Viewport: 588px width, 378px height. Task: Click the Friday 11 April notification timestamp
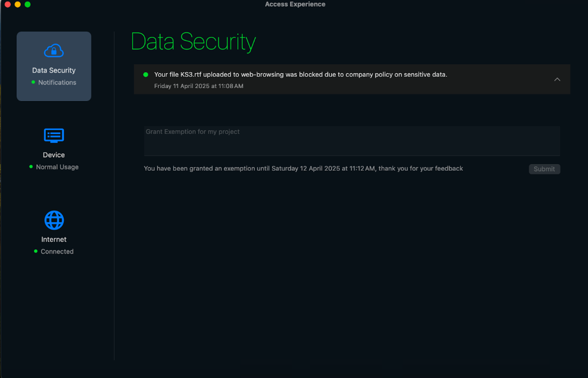click(x=199, y=86)
